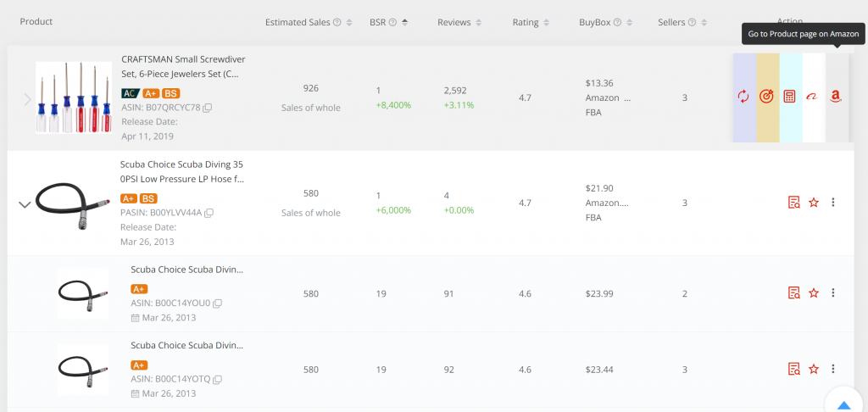
Task: Open three-dot menu for B00C14YOTQ row
Action: [833, 369]
